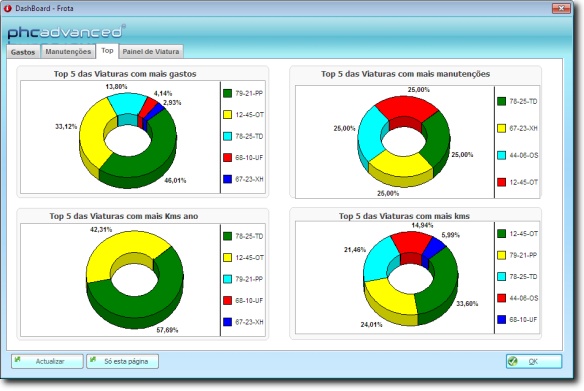Click the green refresh icon on Actualizar
Viewport: 584px width, 391px height.
[x=18, y=360]
